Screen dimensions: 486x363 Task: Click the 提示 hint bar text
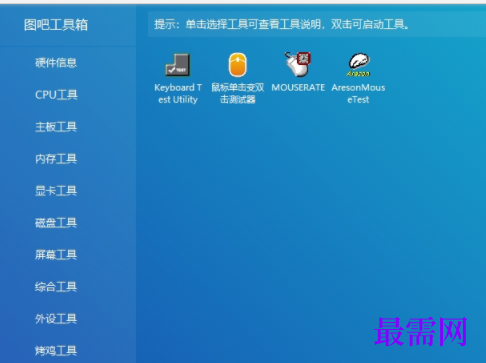tap(282, 24)
